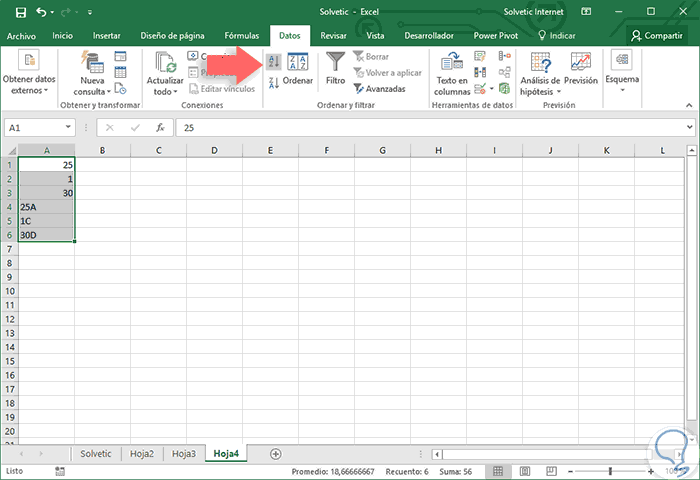Select row 7 header

pos(9,249)
